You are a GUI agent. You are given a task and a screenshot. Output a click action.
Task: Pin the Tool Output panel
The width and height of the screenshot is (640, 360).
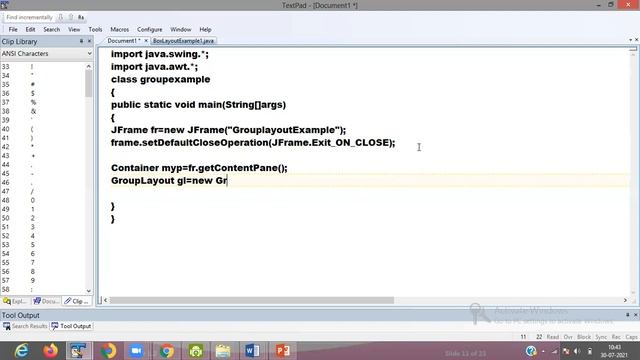(627, 315)
